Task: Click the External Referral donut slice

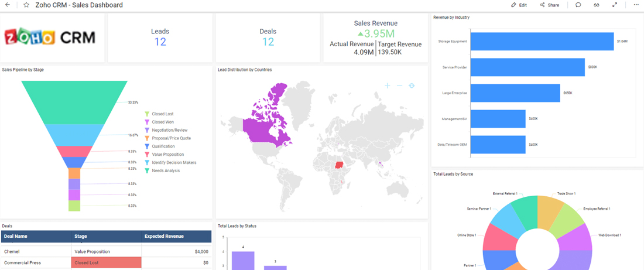Action: 525,211
